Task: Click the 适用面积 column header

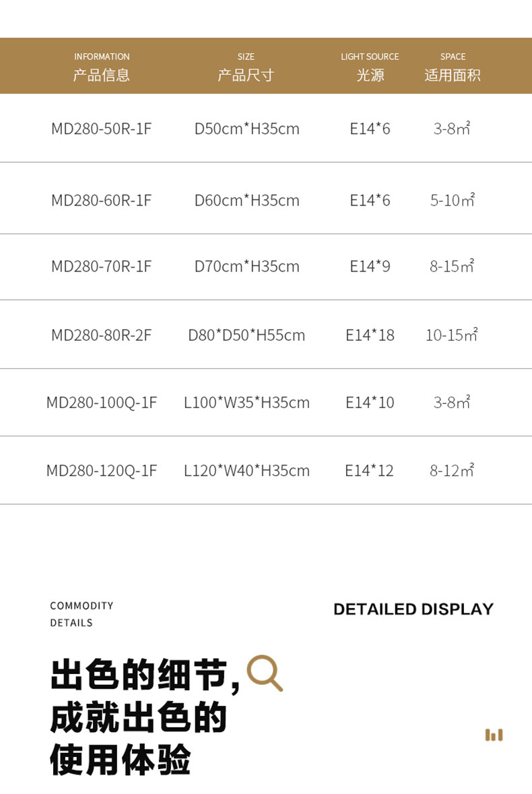Action: tap(453, 75)
